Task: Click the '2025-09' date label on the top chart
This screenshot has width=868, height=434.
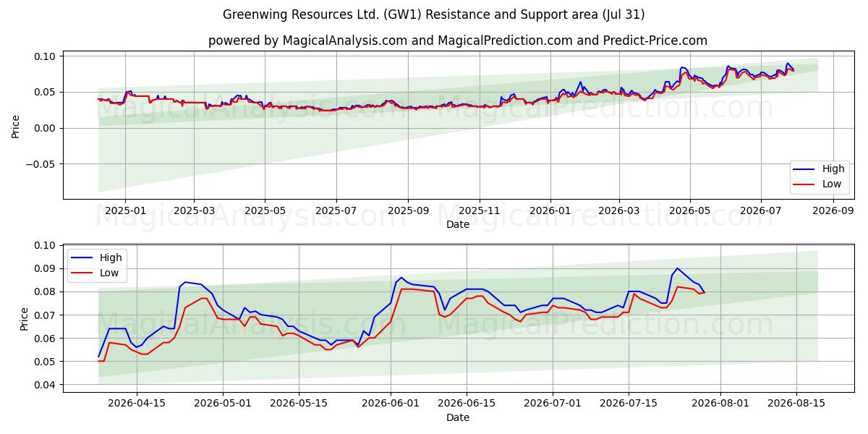Action: click(x=408, y=210)
